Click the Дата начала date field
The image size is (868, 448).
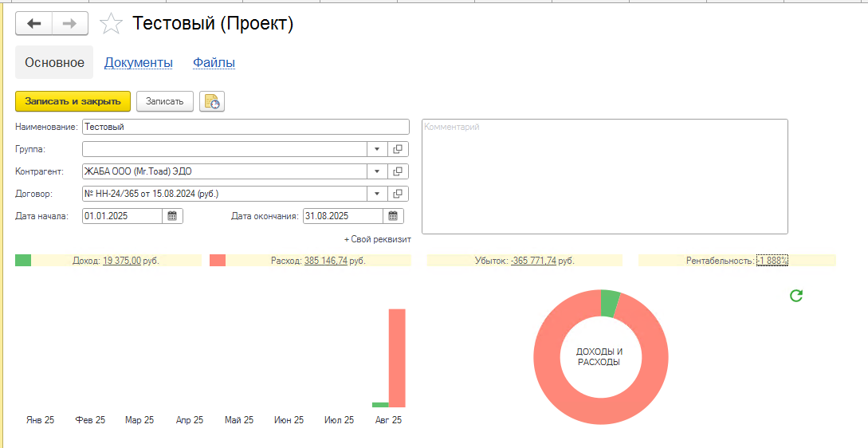click(x=122, y=216)
